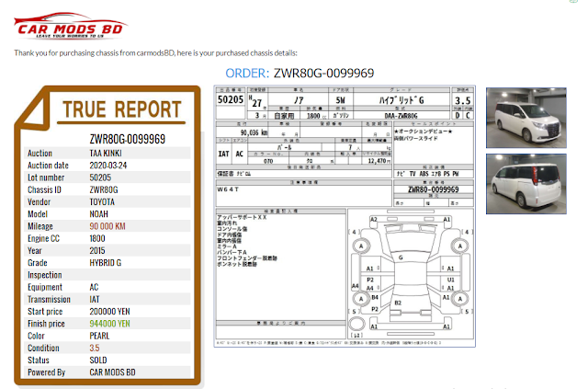Select Powered By value CAR MODS BD

pyautogui.click(x=112, y=372)
